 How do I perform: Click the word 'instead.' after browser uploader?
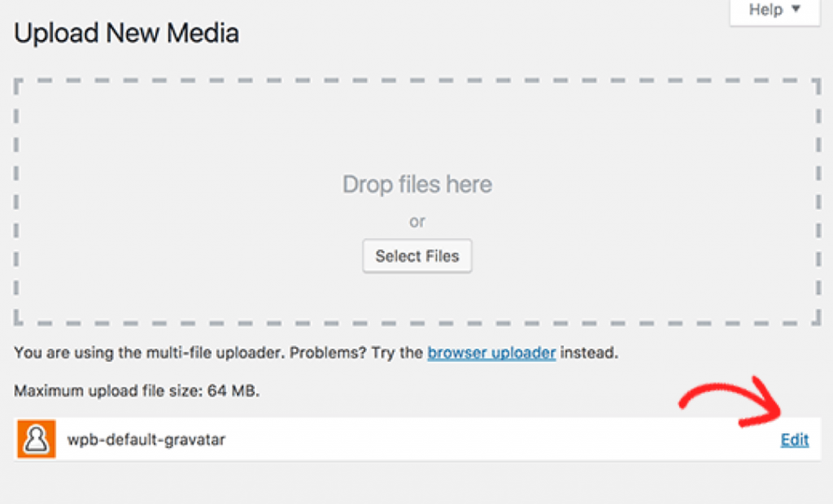[x=589, y=353]
